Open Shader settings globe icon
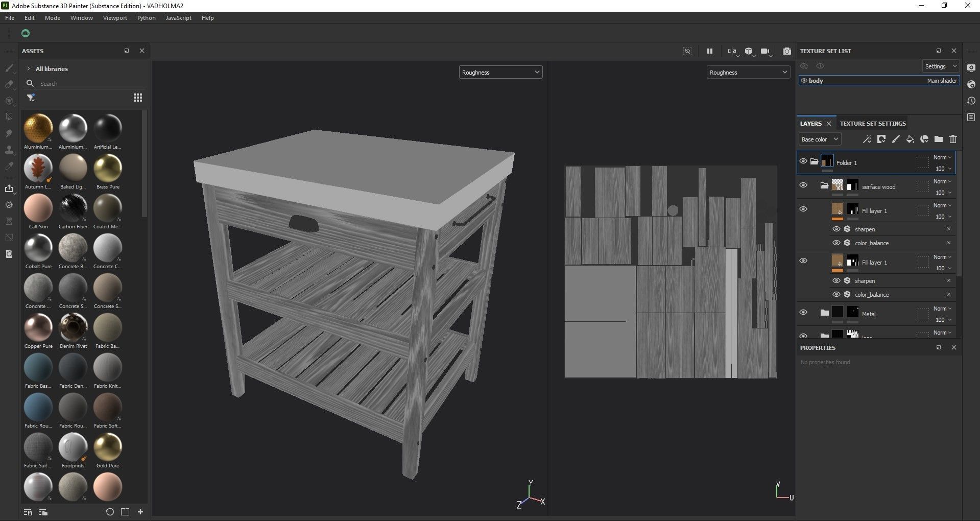The image size is (980, 521). click(x=971, y=84)
